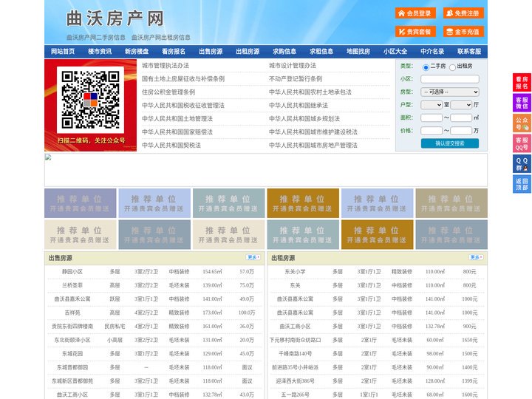Image resolution: width=532 pixels, height=399 pixels.
Task: Open 地图找房 navigation item
Action: click(x=358, y=52)
